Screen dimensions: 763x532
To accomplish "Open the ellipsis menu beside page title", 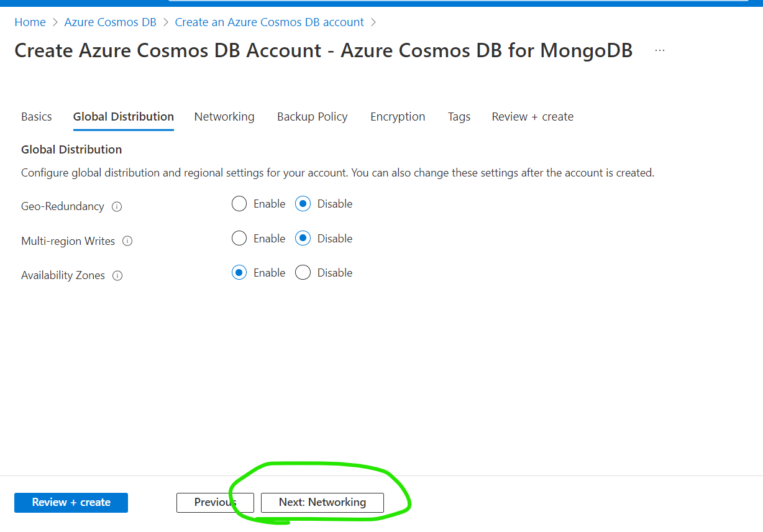I will click(x=660, y=50).
